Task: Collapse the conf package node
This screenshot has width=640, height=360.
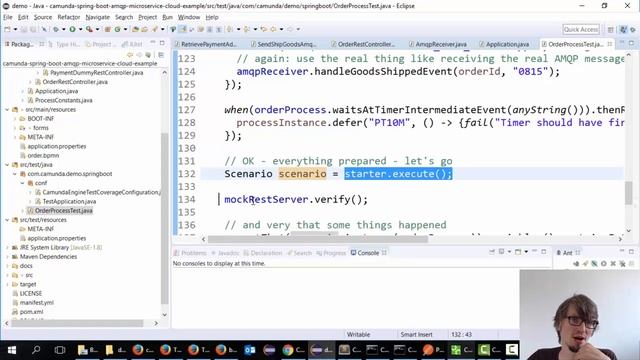Action: (x=22, y=183)
